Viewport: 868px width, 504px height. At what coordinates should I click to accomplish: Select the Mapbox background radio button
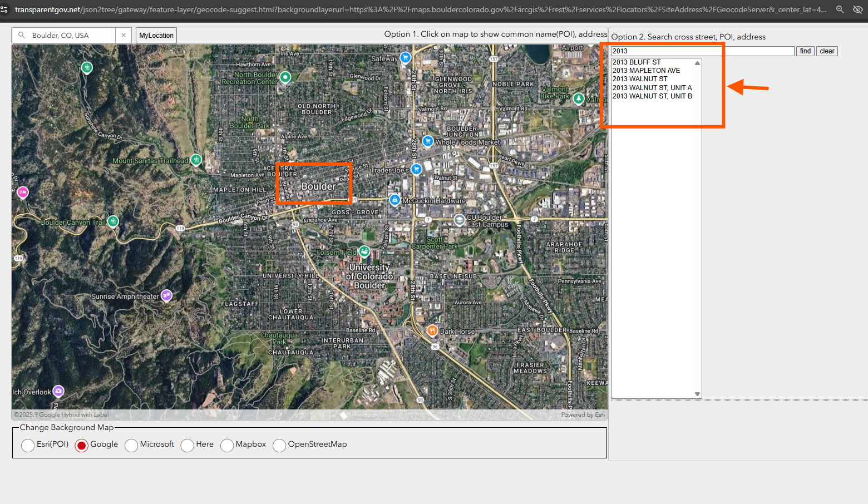227,445
